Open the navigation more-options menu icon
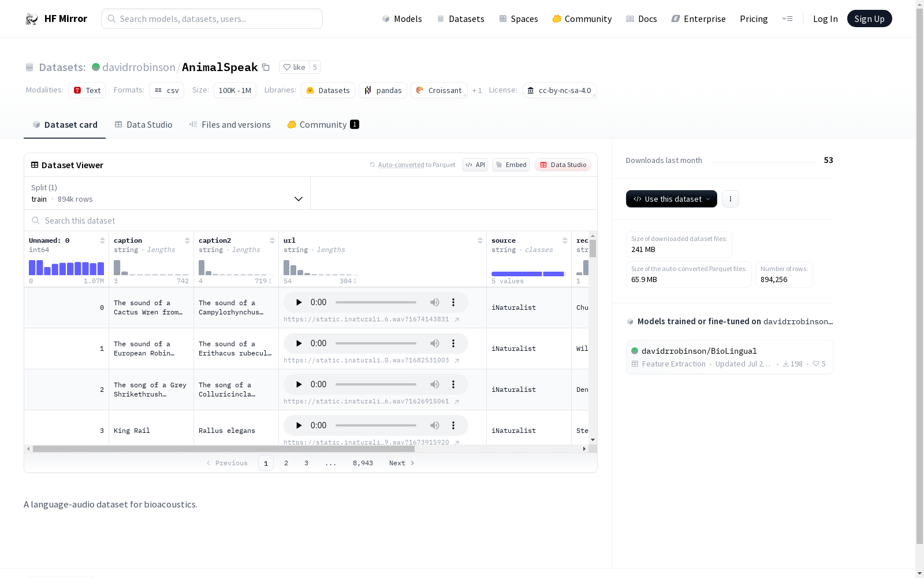 [787, 18]
